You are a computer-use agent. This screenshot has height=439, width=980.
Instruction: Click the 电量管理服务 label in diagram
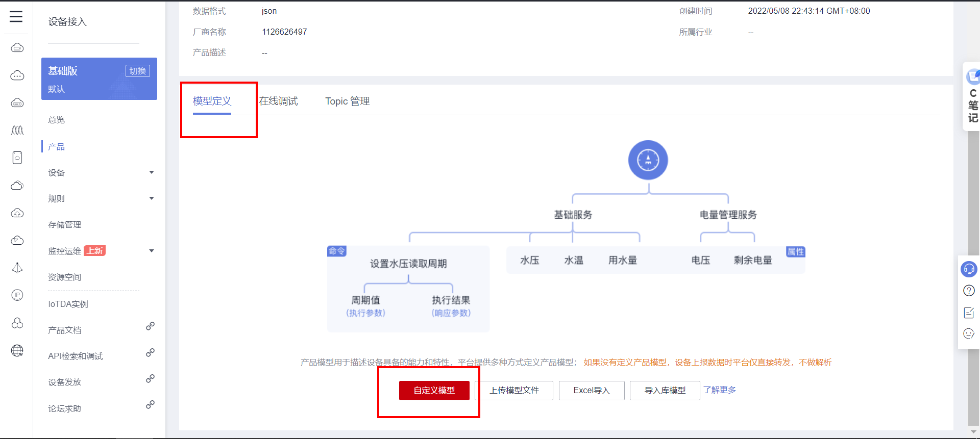[728, 215]
